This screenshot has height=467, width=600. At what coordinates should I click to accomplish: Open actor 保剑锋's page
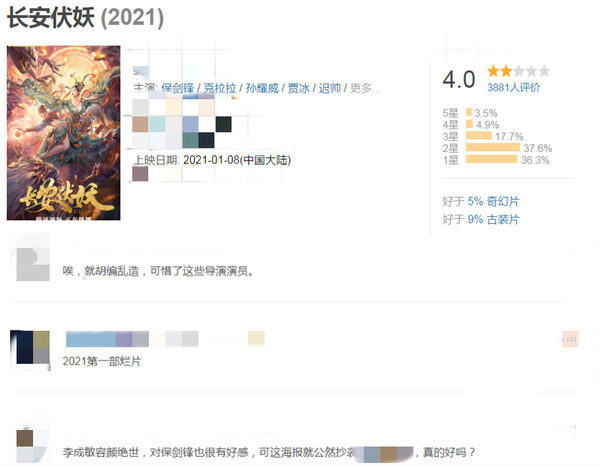[x=178, y=88]
